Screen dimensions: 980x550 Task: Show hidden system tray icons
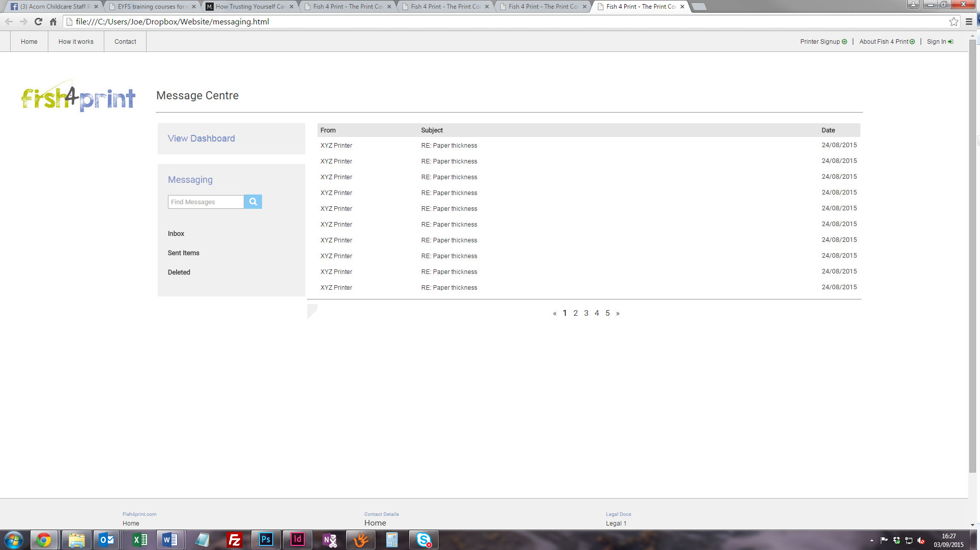[872, 540]
